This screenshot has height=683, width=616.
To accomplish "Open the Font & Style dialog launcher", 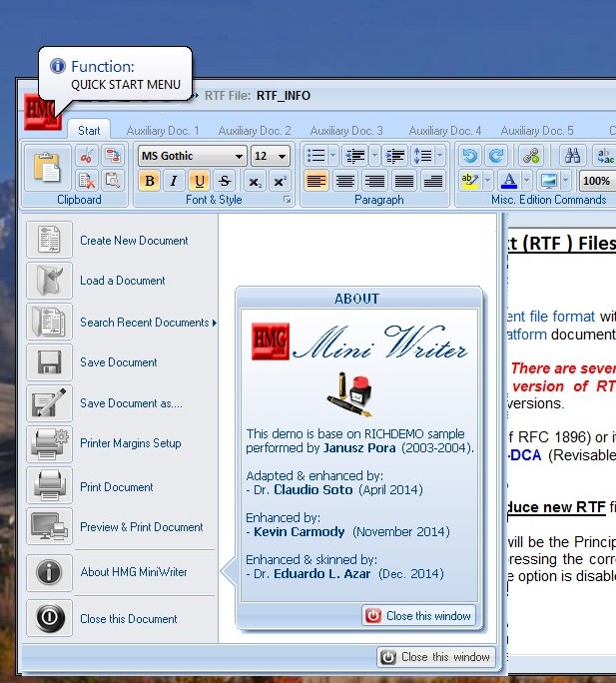I will tap(288, 200).
